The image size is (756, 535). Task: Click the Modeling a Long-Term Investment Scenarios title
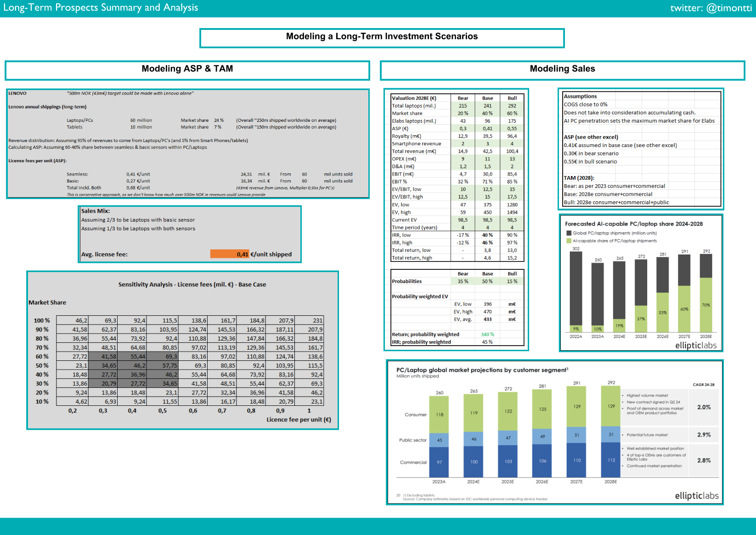click(382, 37)
